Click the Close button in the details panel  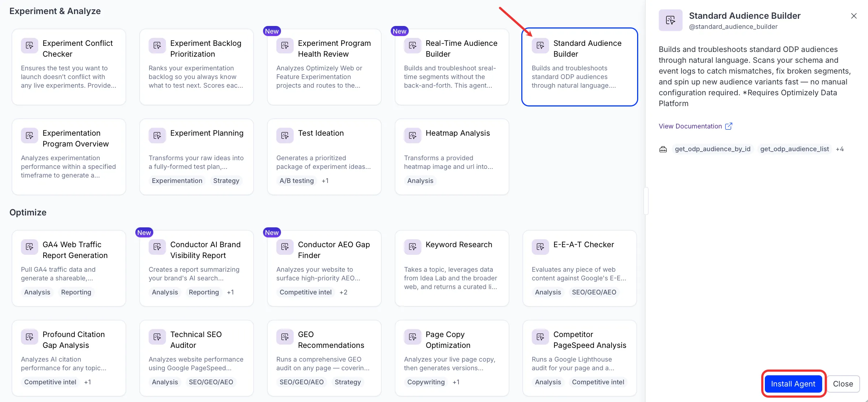click(843, 384)
